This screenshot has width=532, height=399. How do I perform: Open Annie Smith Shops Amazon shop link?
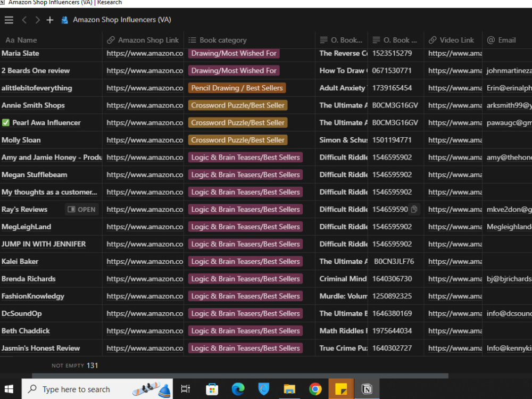(x=145, y=105)
